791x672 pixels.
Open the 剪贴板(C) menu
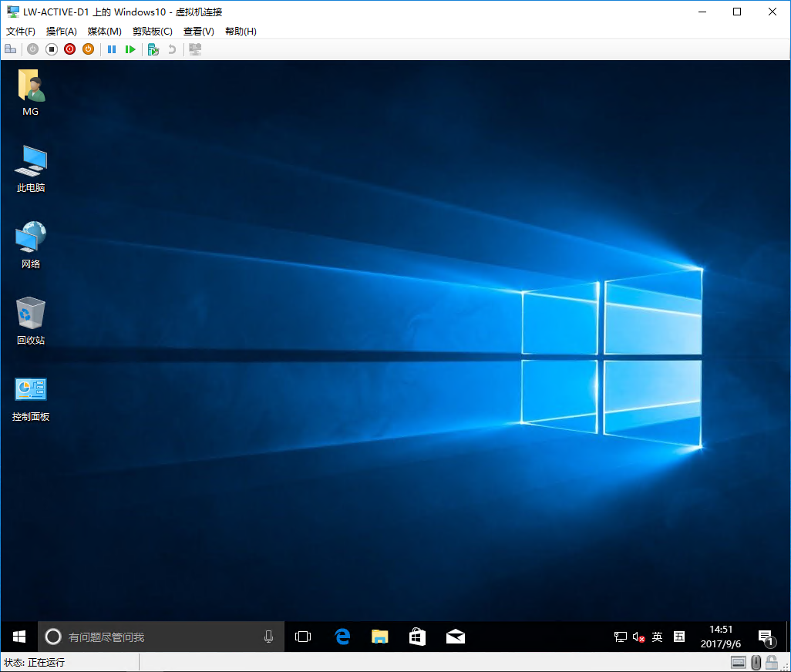153,32
